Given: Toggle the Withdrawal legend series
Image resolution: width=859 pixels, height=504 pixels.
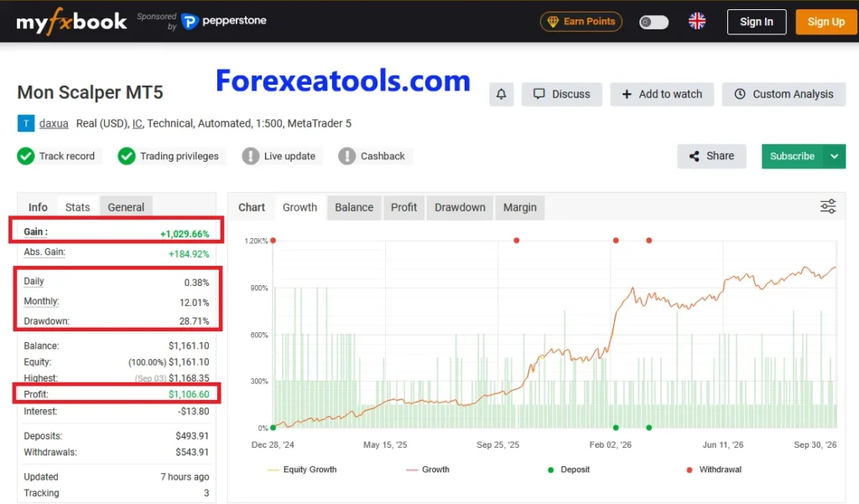Looking at the screenshot, I should [714, 470].
